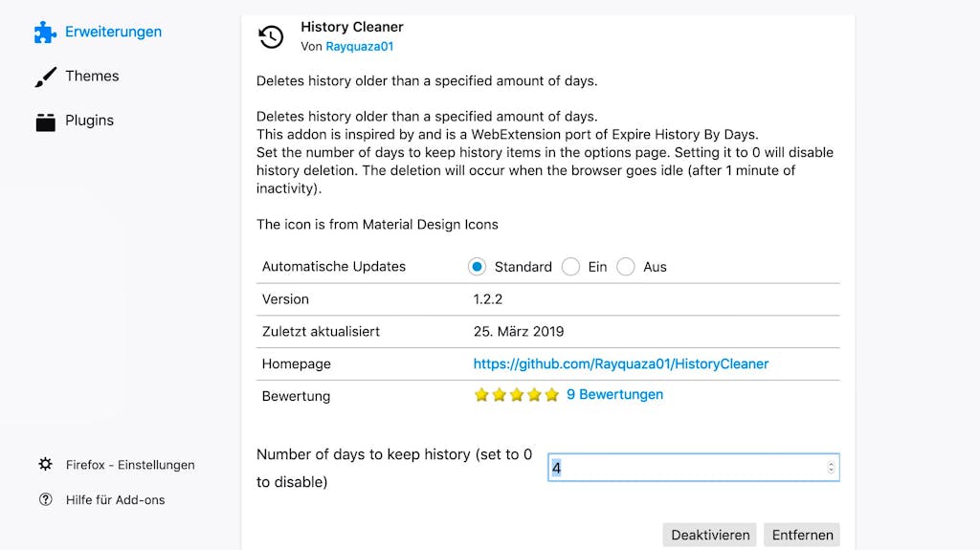
Task: Click the Bewertung row label
Action: 297,396
